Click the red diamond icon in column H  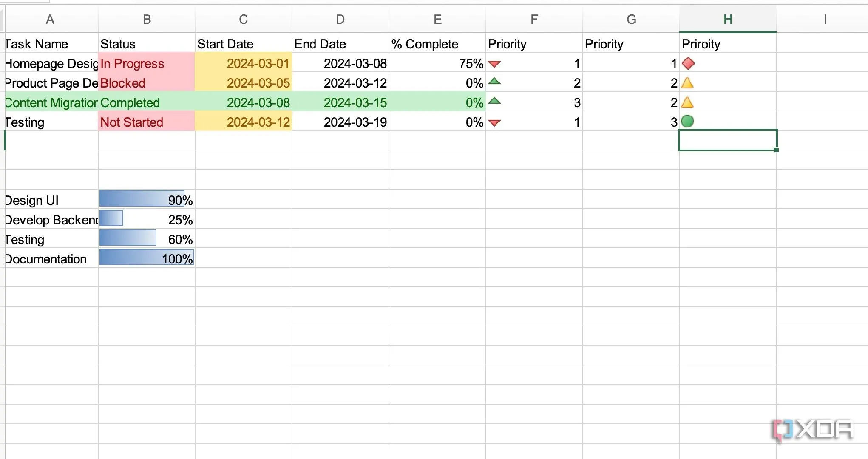coord(688,64)
